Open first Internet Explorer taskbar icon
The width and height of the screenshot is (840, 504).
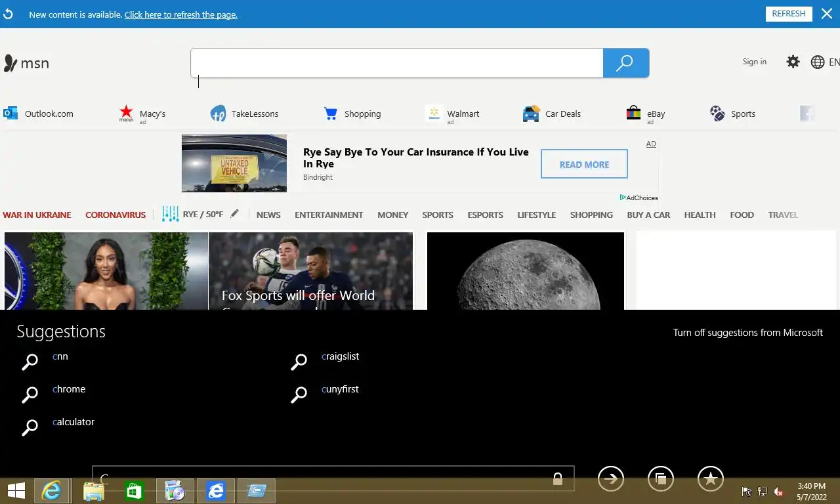coord(51,491)
